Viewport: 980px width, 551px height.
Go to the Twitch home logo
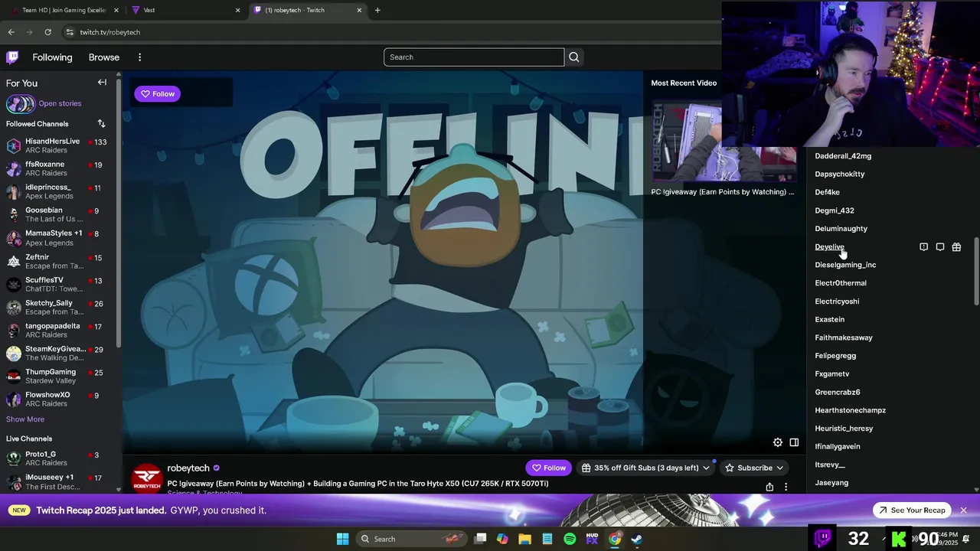[12, 57]
